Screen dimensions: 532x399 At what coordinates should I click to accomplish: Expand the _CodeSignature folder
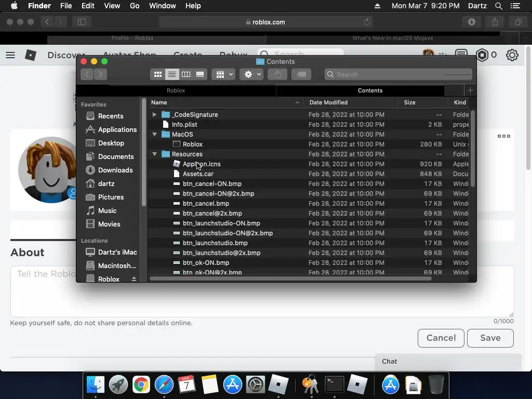tap(154, 115)
